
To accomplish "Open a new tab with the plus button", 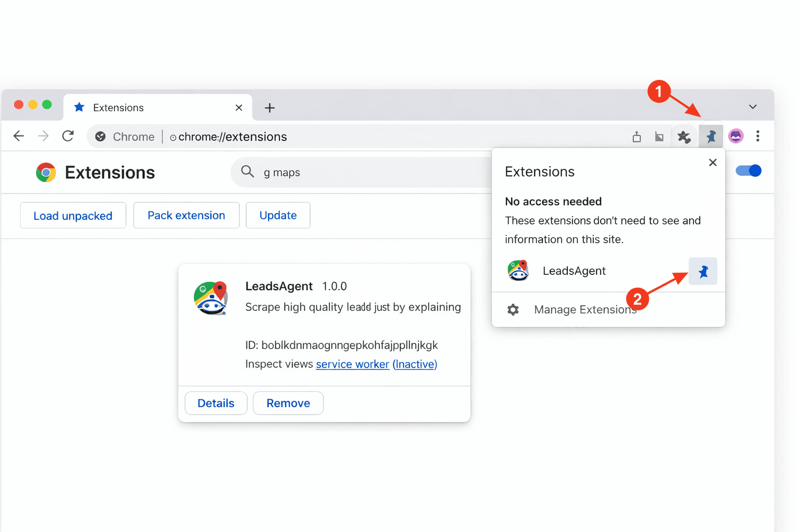I will pos(269,108).
